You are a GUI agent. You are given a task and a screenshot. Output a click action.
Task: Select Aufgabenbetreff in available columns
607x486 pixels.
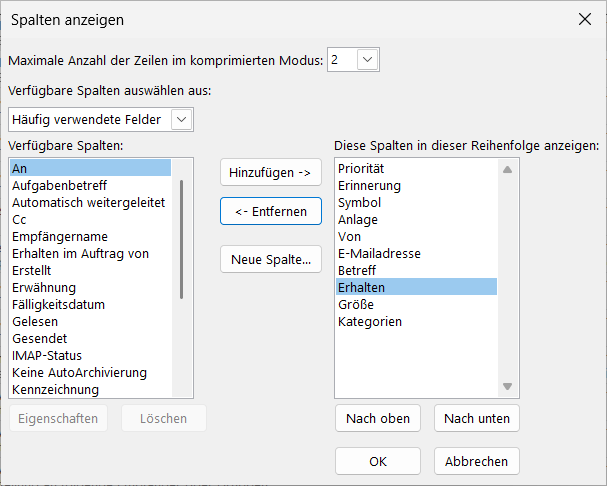coord(60,186)
